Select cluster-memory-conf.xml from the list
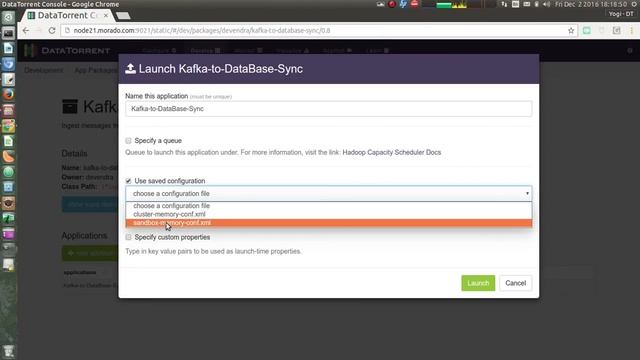The height and width of the screenshot is (360, 640). [x=329, y=214]
